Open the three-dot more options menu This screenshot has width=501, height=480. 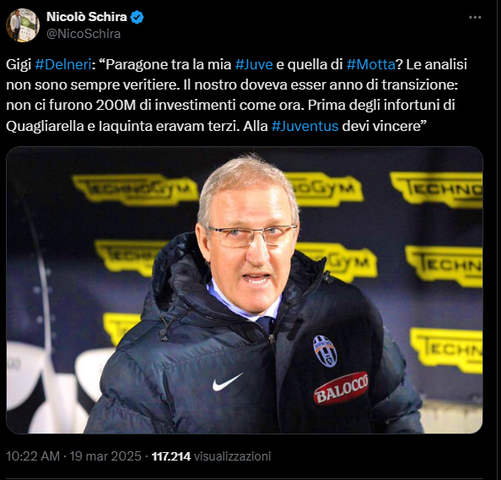coord(475,17)
